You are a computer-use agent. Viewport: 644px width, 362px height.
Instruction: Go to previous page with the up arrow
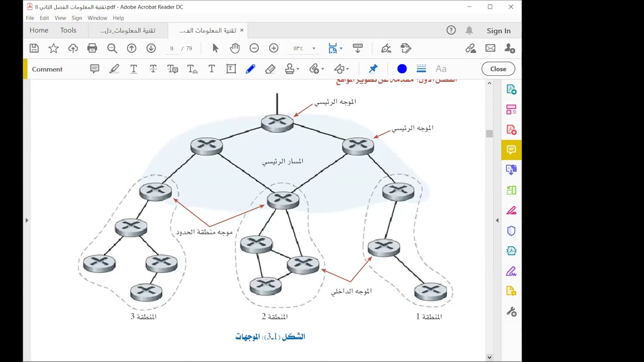coord(132,48)
